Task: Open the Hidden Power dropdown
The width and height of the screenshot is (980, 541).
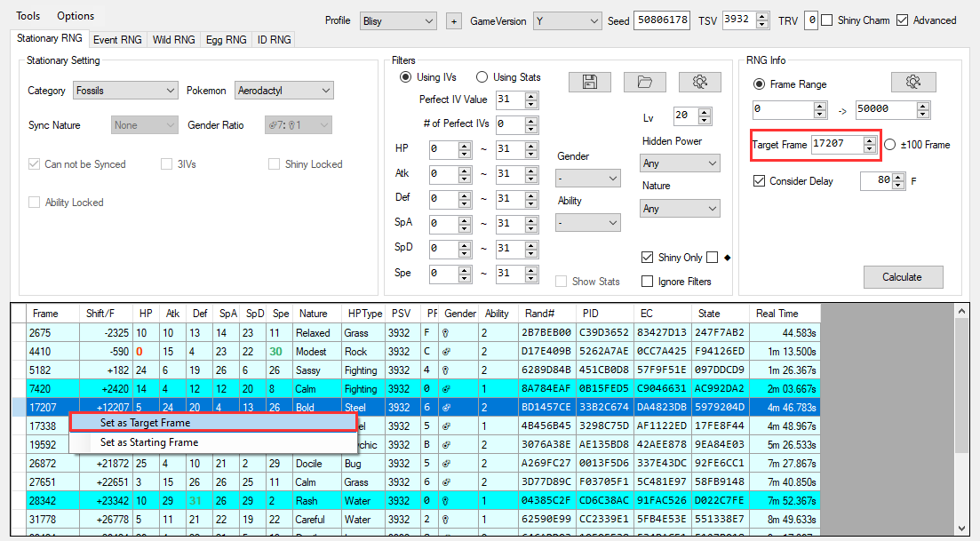Action: coord(680,163)
